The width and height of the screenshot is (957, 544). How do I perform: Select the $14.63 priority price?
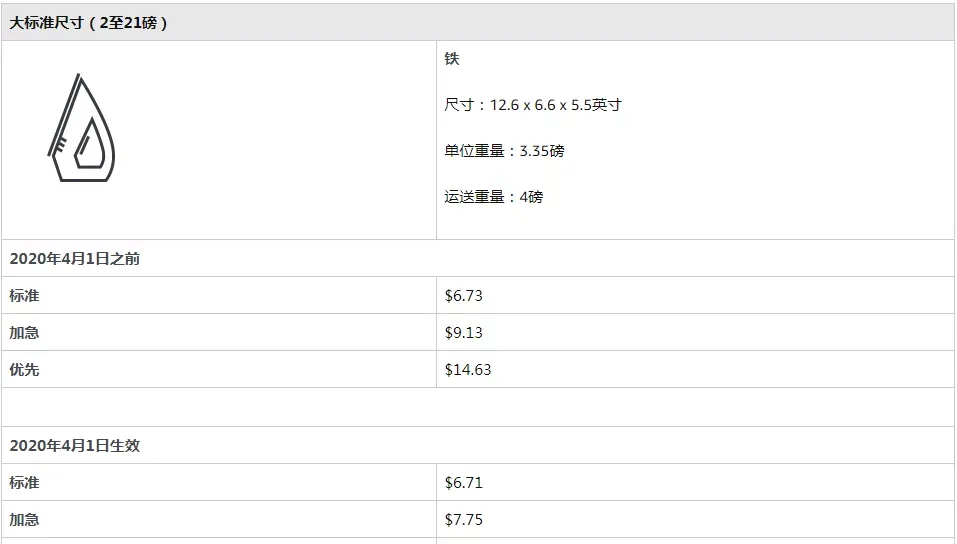(x=468, y=369)
